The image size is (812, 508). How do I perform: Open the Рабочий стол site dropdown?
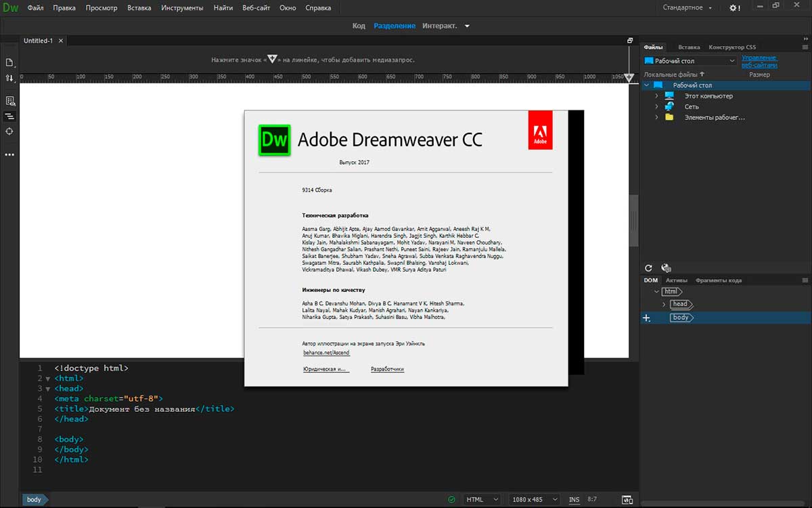tap(690, 61)
